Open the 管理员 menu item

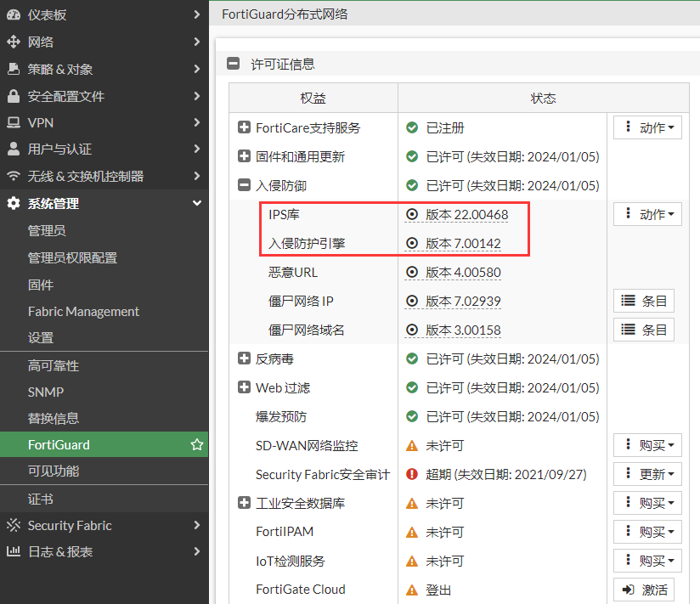click(x=47, y=230)
